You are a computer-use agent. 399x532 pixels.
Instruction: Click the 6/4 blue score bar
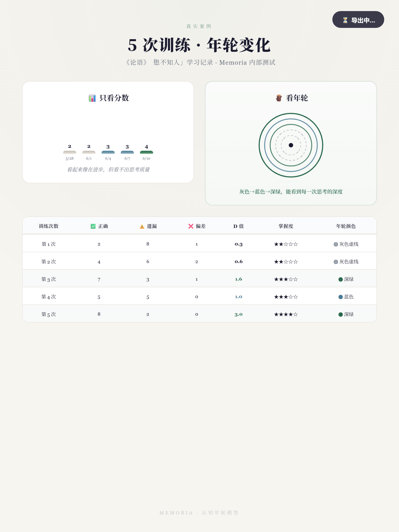(x=108, y=152)
